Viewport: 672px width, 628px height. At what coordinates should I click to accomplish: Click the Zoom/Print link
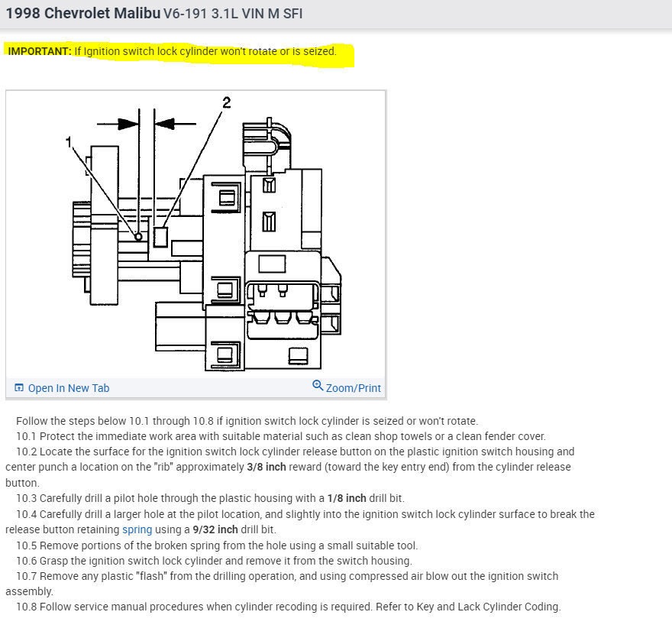coord(353,388)
